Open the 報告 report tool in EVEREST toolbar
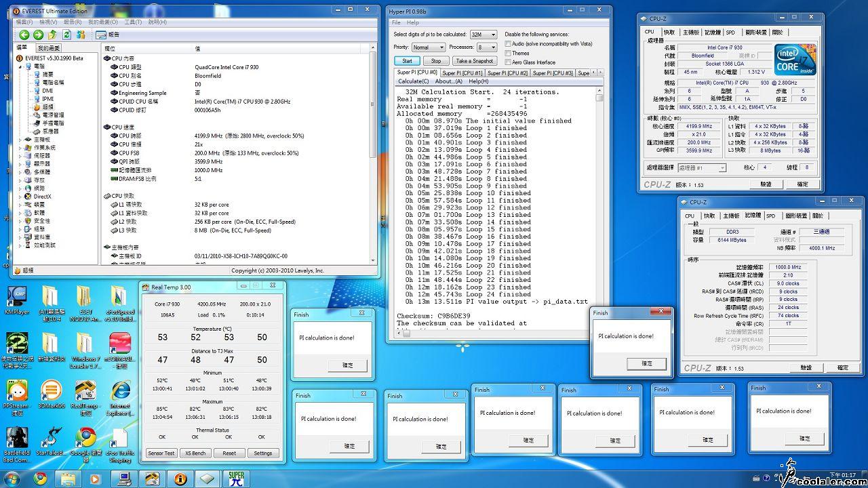The height and width of the screenshot is (488, 868). click(x=108, y=35)
